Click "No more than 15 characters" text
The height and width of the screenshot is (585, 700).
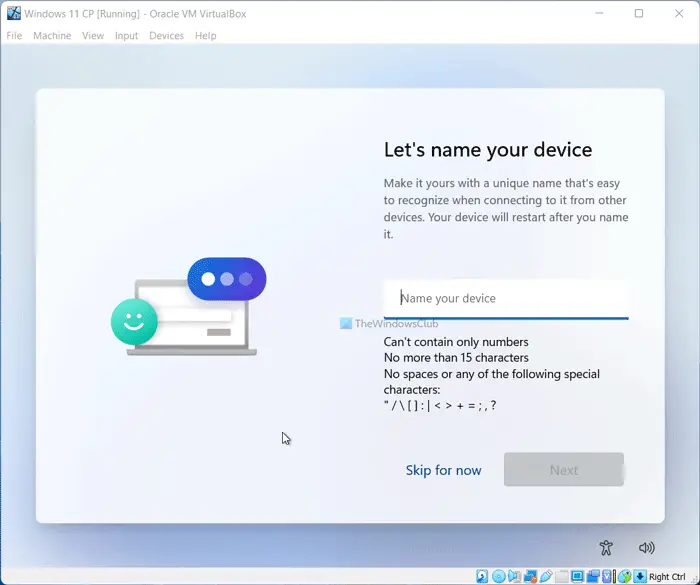tap(456, 358)
